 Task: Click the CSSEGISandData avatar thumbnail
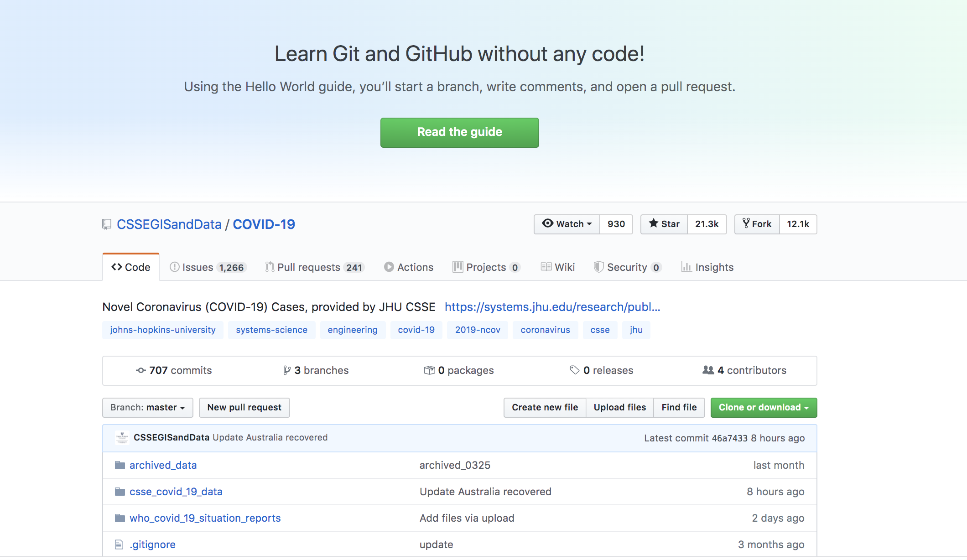(x=122, y=437)
